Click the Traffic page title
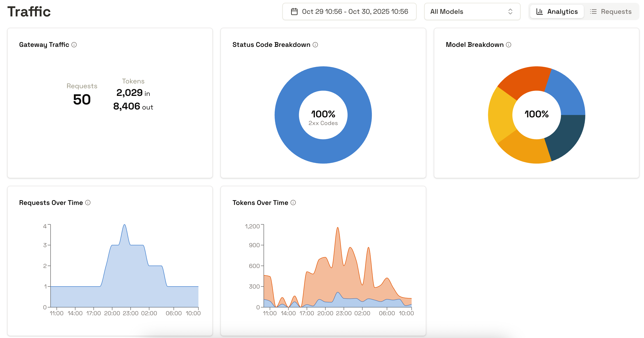Screen dimensions: 644x338 pos(29,11)
